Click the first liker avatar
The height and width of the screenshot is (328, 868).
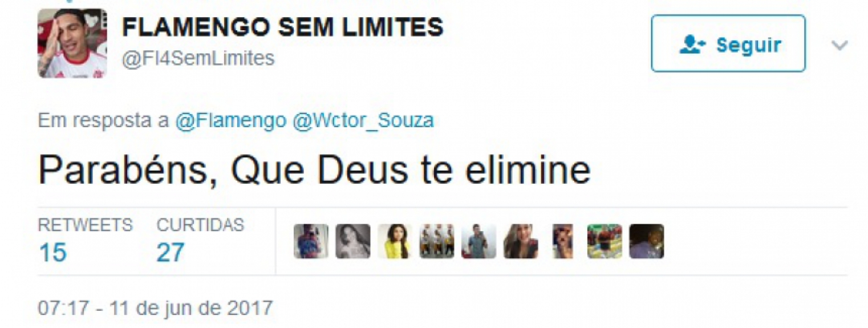(x=311, y=241)
